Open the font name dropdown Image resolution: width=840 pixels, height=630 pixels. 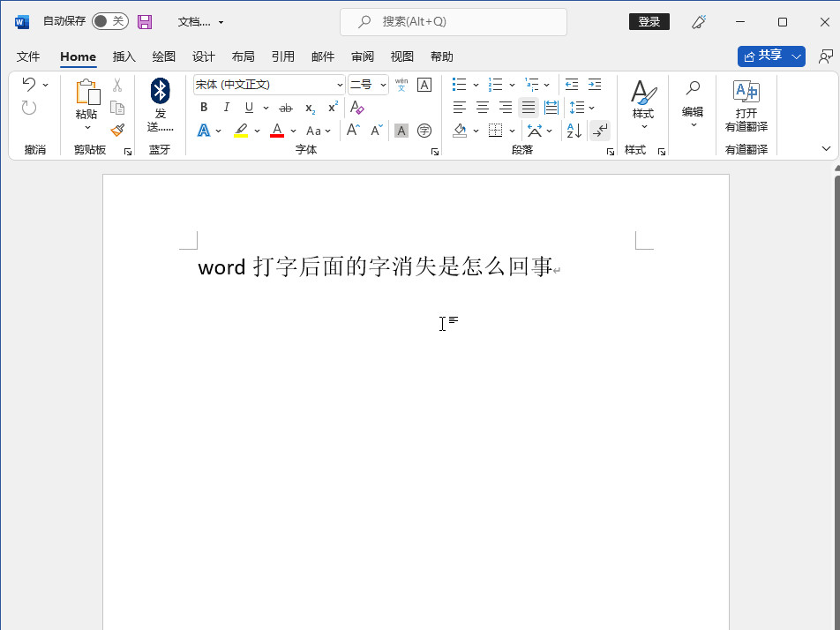click(x=340, y=85)
